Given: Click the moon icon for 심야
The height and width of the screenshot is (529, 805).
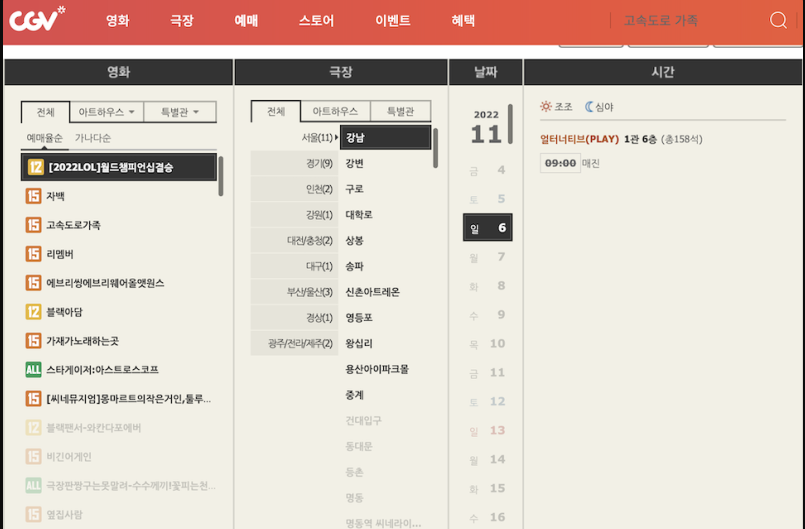Looking at the screenshot, I should [589, 106].
